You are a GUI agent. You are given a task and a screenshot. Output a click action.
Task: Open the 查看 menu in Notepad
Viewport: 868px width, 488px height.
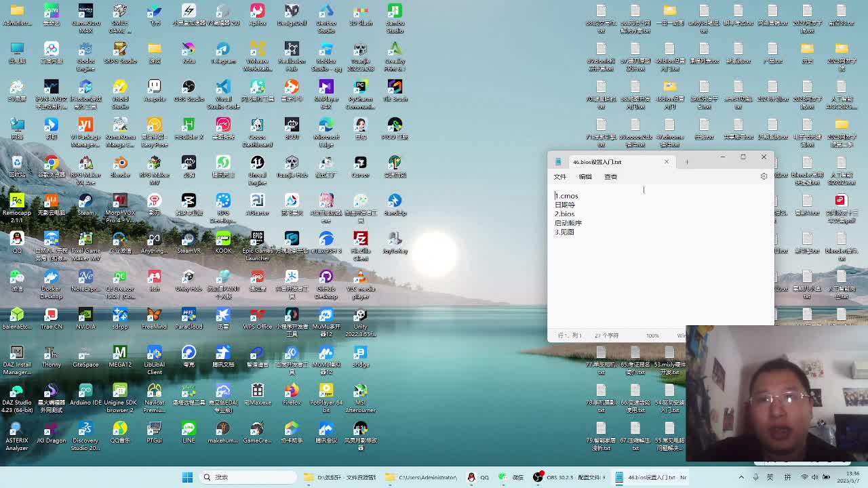(x=610, y=177)
